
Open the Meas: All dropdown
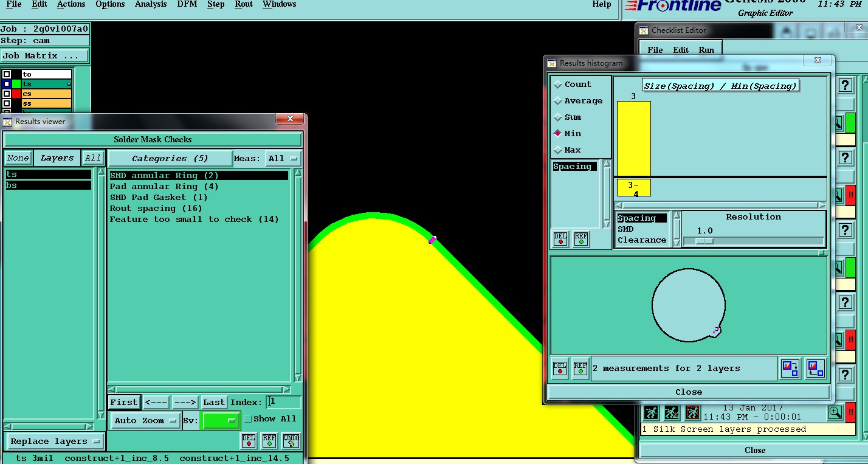click(x=283, y=159)
